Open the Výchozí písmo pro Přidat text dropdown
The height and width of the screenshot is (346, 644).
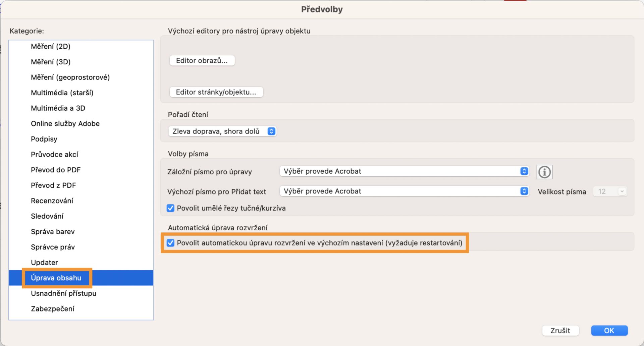click(x=404, y=191)
